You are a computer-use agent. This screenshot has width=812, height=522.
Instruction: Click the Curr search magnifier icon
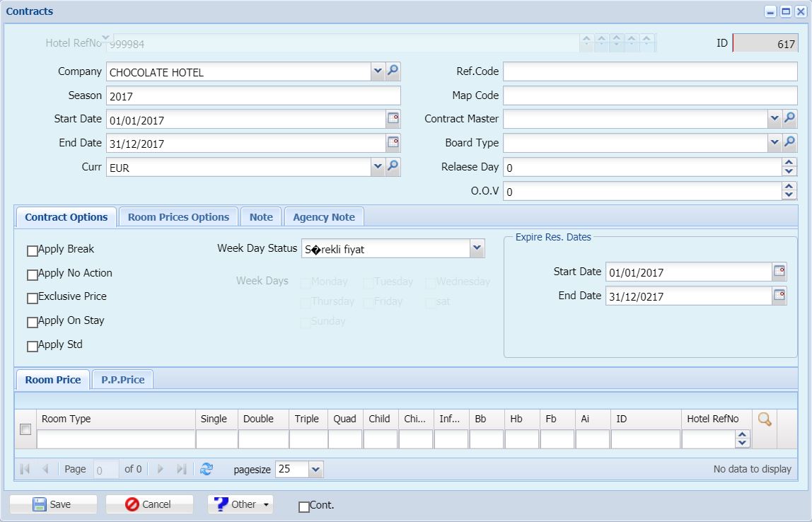[x=393, y=167]
